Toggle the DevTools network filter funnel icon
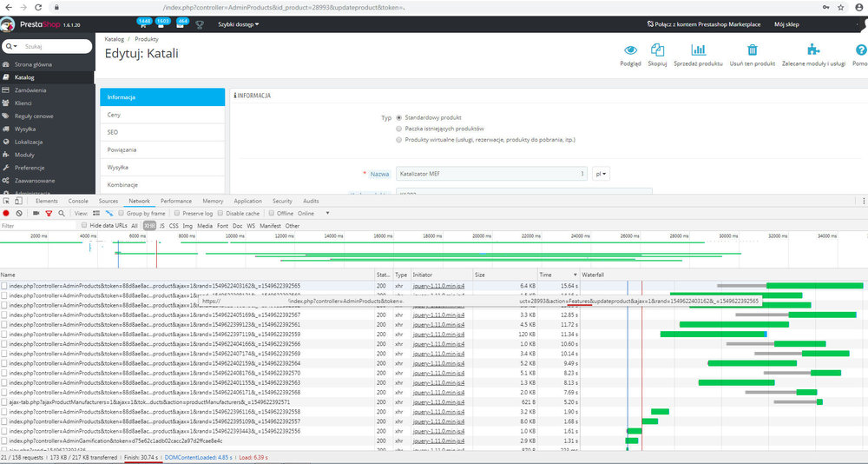 pos(49,213)
